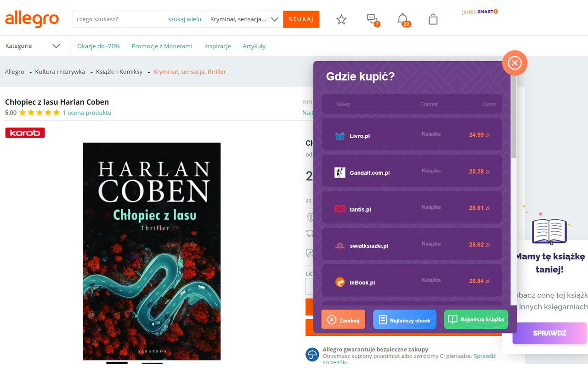Image resolution: width=588 pixels, height=368 pixels.
Task: Click the Korob seller logo
Action: [x=25, y=133]
